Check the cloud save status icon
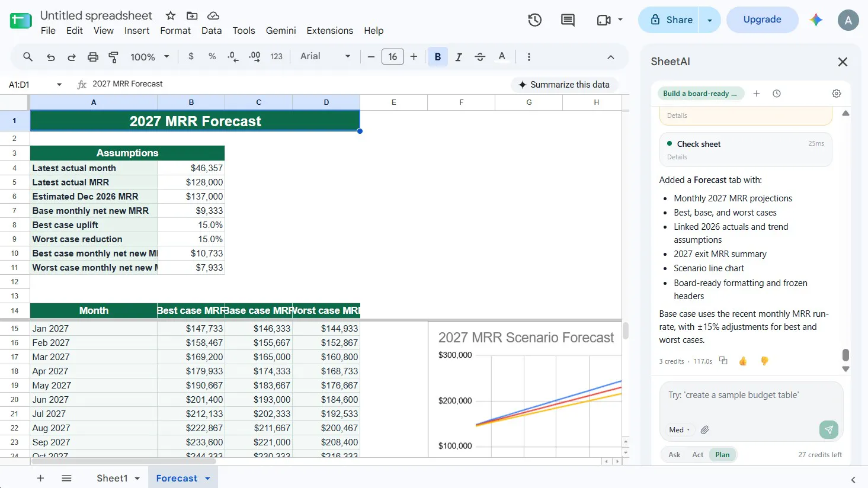The width and height of the screenshot is (868, 488). [213, 16]
